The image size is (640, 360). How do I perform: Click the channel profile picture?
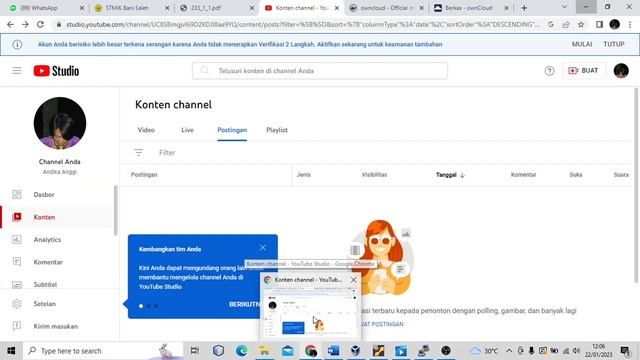(60, 123)
